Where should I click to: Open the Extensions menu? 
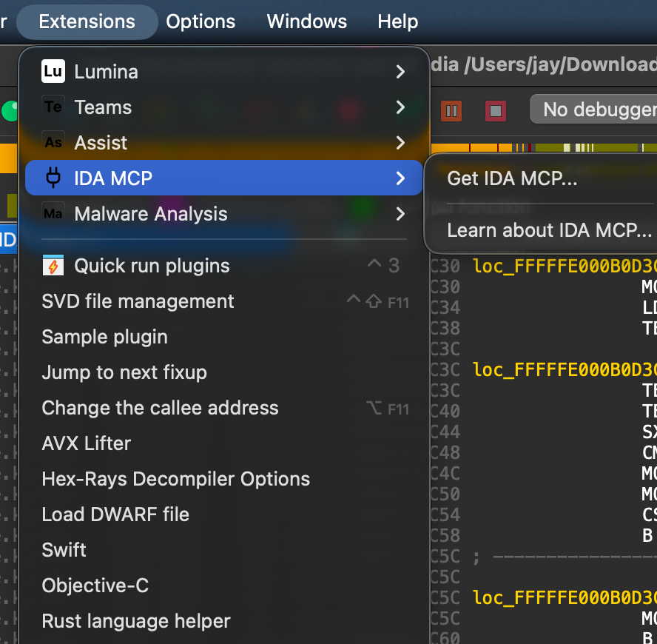tap(87, 21)
